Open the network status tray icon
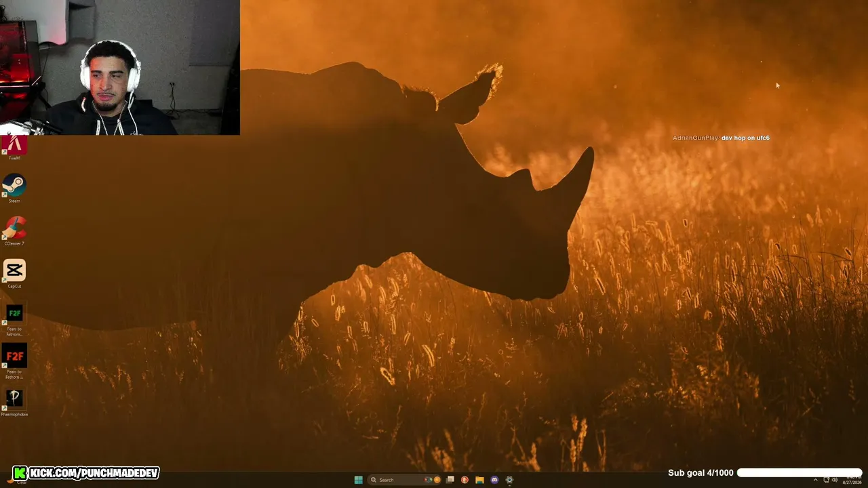Viewport: 868px width, 488px height. coord(826,480)
